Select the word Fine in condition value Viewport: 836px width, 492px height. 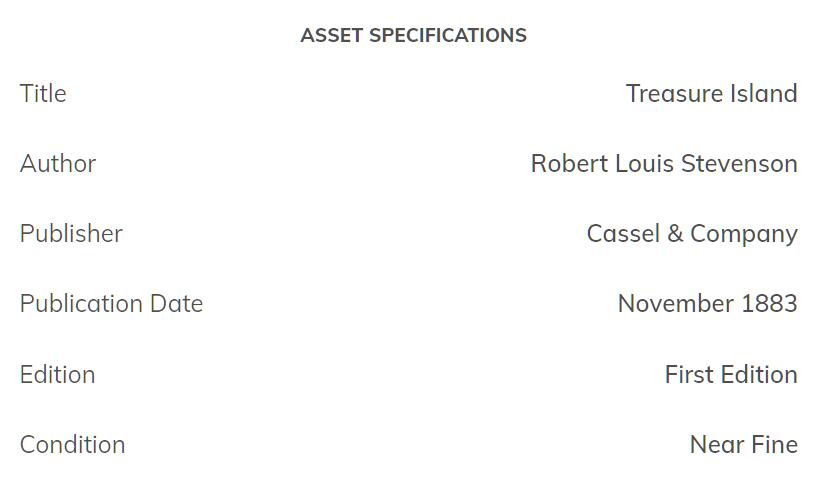coord(774,445)
